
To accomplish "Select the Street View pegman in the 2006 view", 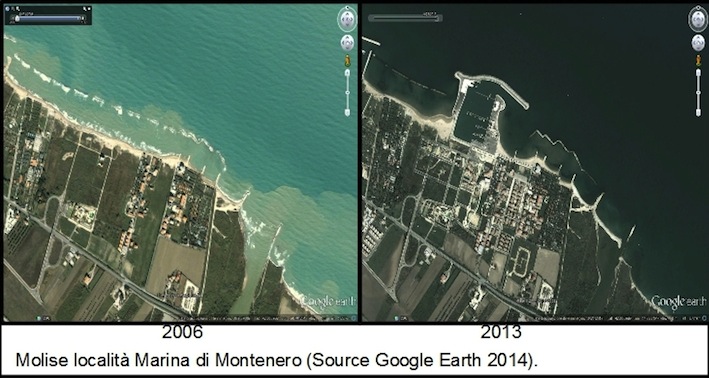I will pos(347,60).
